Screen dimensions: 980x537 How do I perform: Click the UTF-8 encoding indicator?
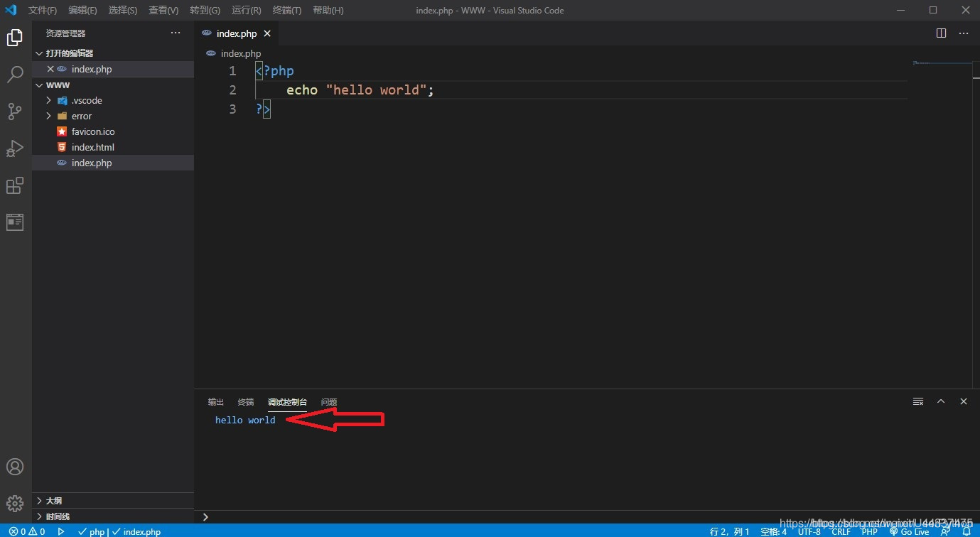(x=809, y=531)
